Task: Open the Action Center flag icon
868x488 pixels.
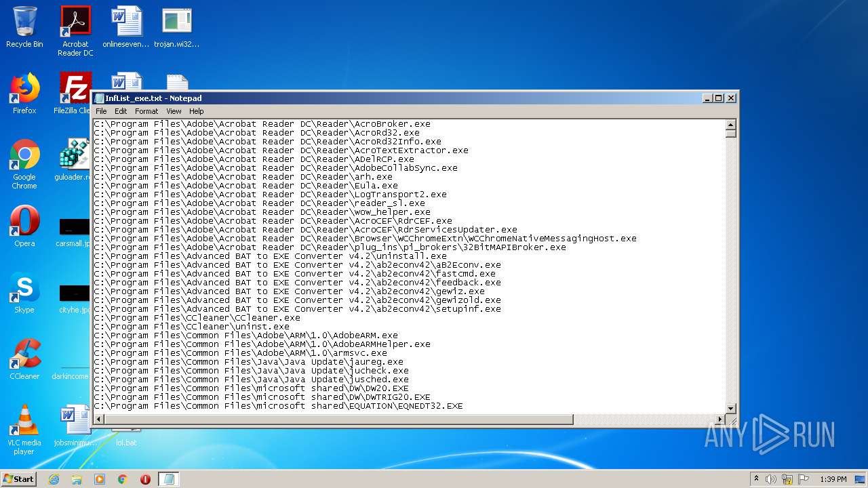Action: tap(804, 479)
